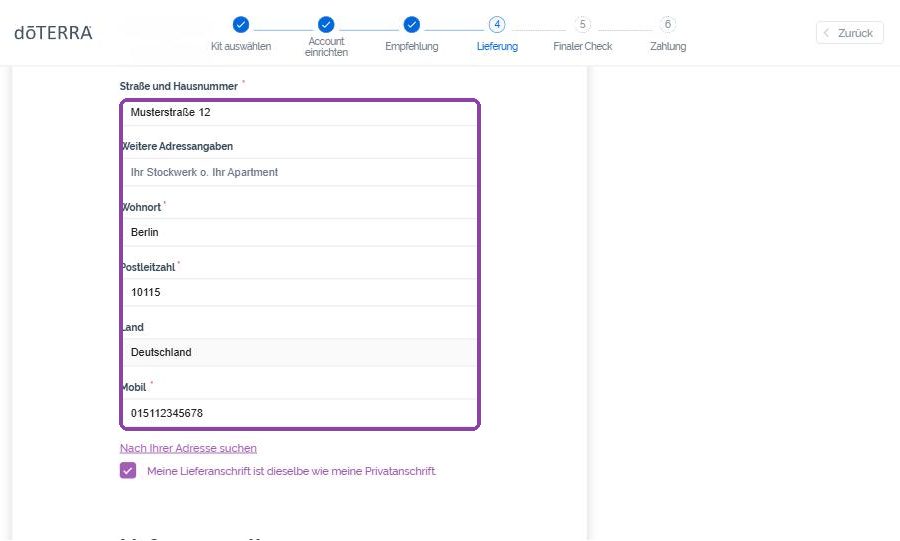
Task: Click the step 4 Lieferung circle
Action: (x=497, y=25)
